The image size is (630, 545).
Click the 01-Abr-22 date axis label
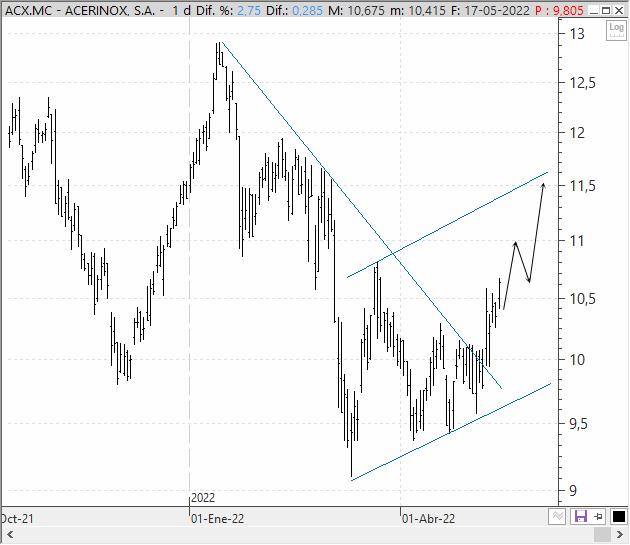pyautogui.click(x=428, y=519)
